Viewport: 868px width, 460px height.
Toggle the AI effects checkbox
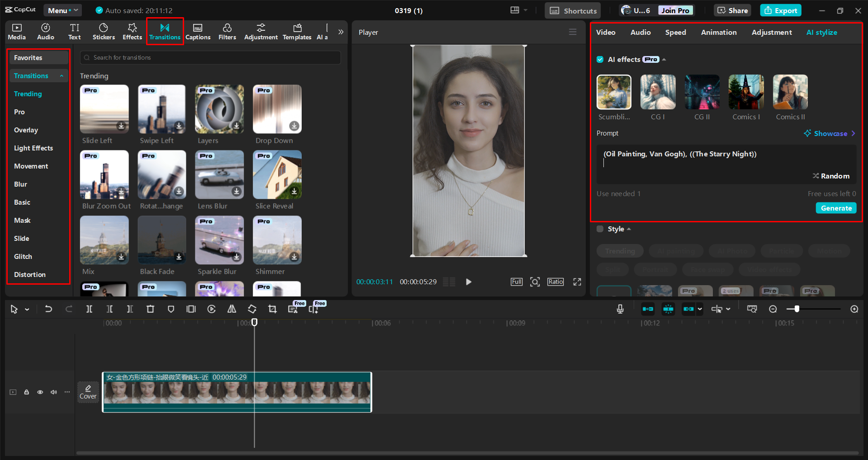[600, 59]
